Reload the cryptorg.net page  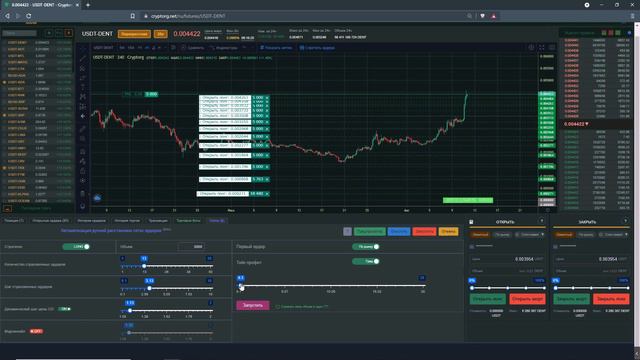(29, 16)
